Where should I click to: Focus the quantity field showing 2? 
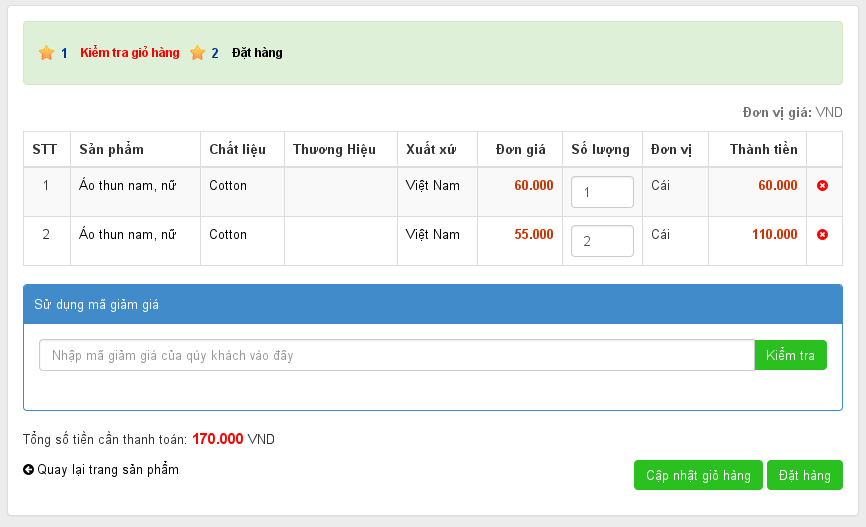click(602, 241)
